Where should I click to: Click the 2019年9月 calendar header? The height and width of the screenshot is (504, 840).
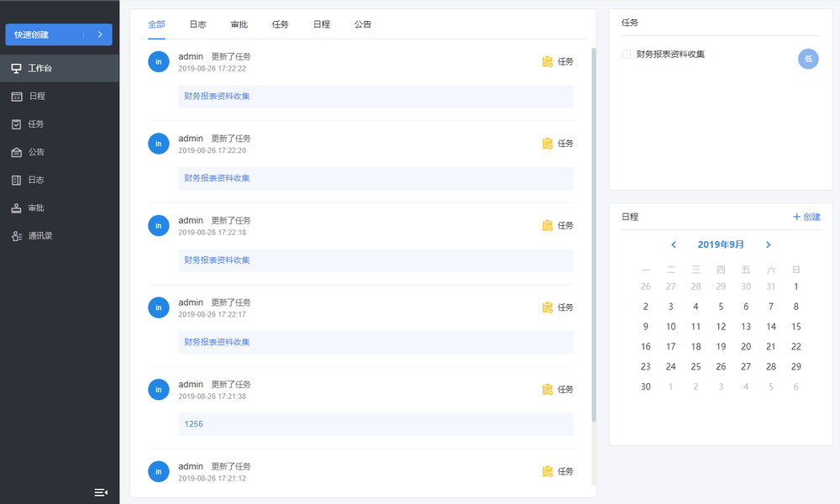[721, 244]
